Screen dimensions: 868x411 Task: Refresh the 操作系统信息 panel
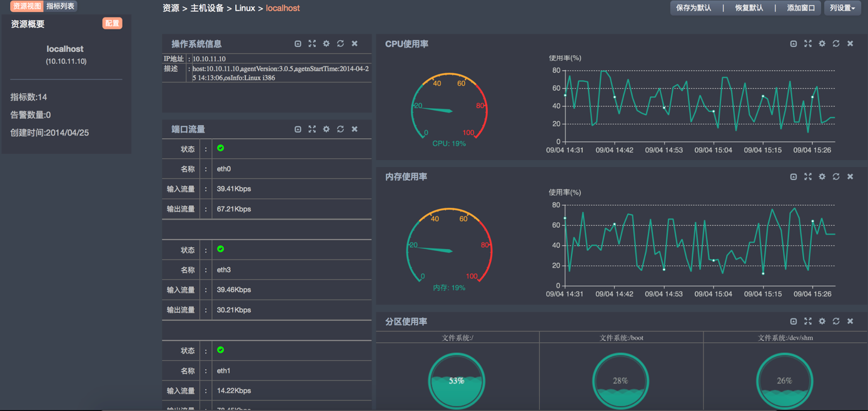tap(340, 44)
